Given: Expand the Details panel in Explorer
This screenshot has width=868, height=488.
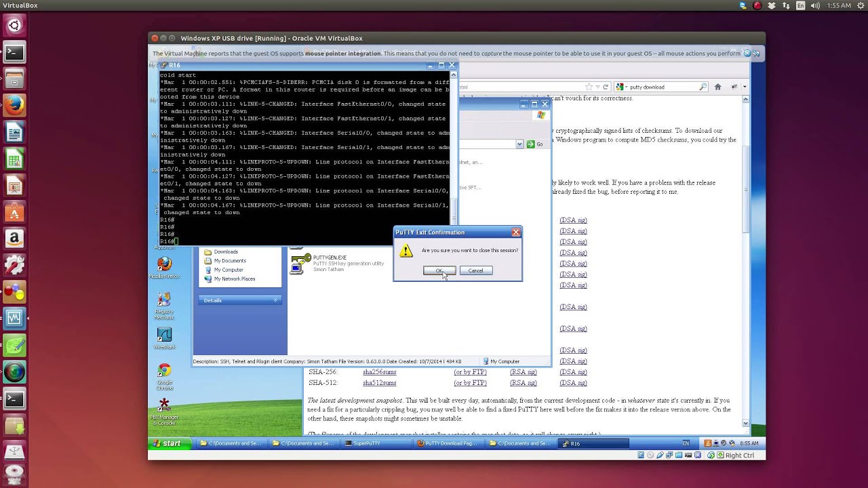Looking at the screenshot, I should [275, 300].
